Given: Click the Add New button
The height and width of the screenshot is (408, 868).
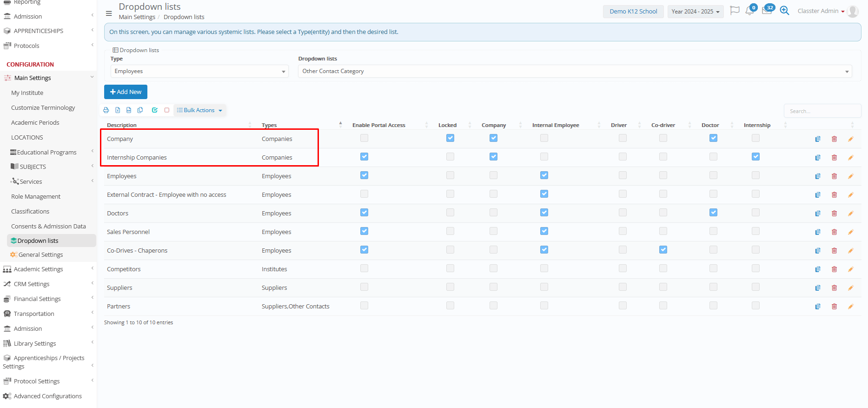Looking at the screenshot, I should point(126,92).
